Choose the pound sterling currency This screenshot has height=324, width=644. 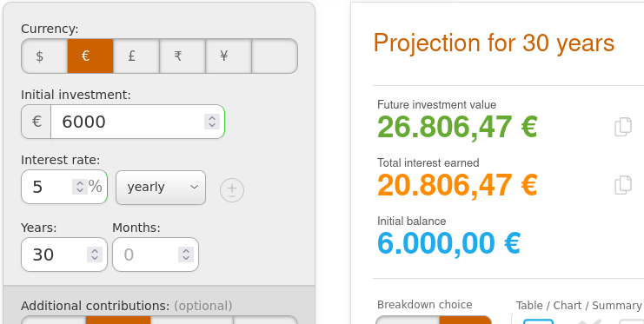(136, 56)
